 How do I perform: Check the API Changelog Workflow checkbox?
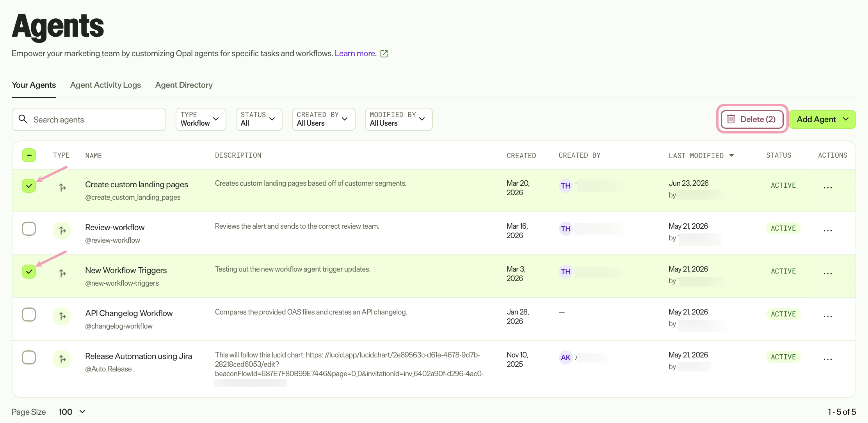pyautogui.click(x=29, y=315)
